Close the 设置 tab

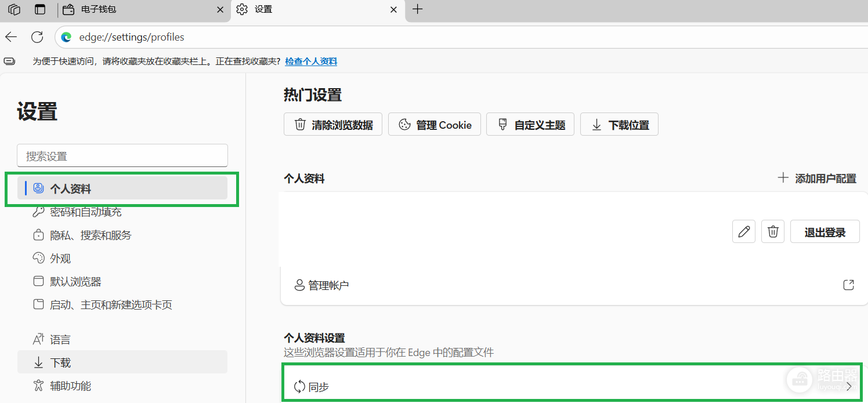pos(394,10)
